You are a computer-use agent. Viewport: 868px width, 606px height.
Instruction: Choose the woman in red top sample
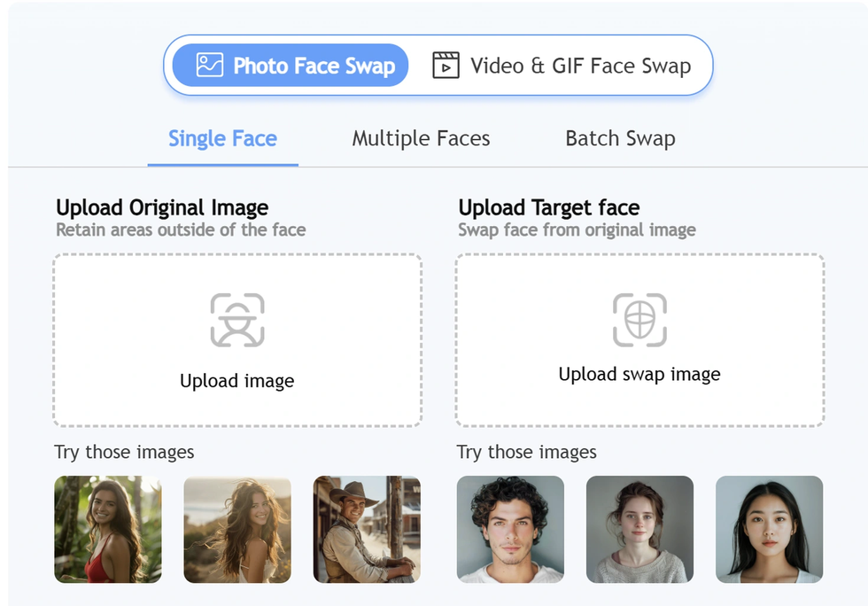[x=108, y=529]
